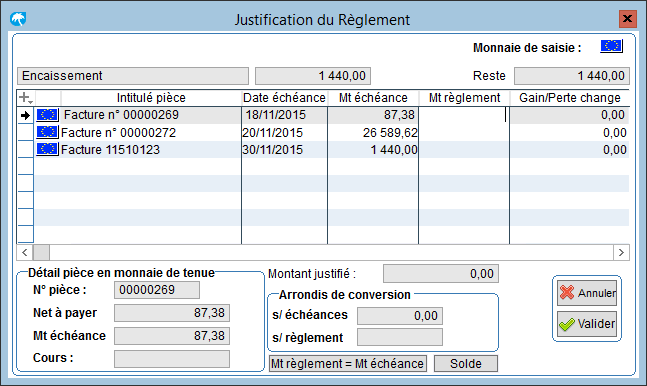This screenshot has width=647, height=386.
Task: Click the Monnaie de saisie euro flag
Action: coord(611,46)
